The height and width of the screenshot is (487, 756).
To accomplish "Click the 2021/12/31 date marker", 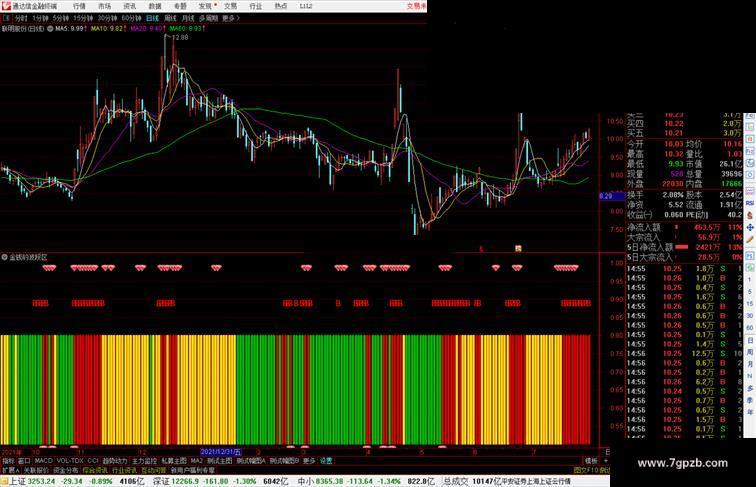I will tap(220, 452).
